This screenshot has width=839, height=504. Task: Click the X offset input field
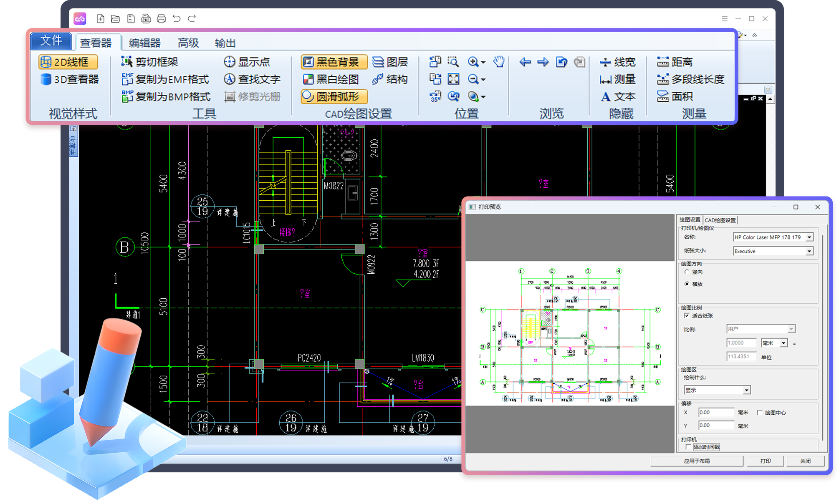click(715, 413)
